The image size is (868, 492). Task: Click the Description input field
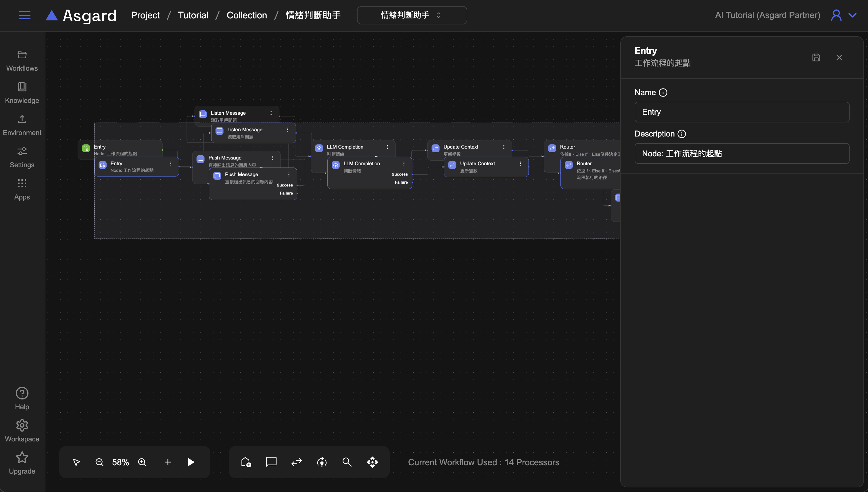tap(742, 153)
